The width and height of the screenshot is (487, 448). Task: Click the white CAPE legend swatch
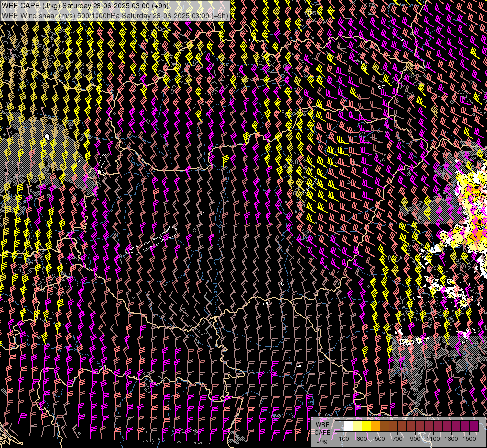pos(349,426)
